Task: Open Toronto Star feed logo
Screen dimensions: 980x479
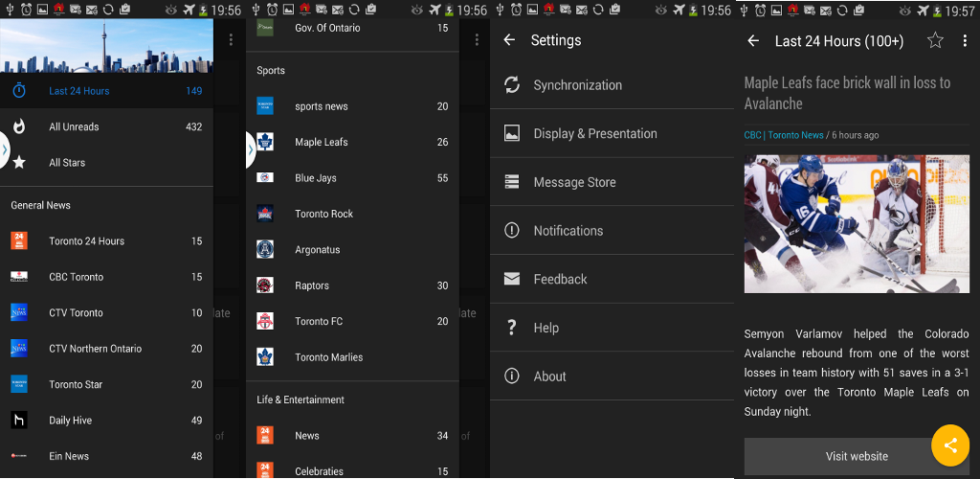Action: point(19,384)
